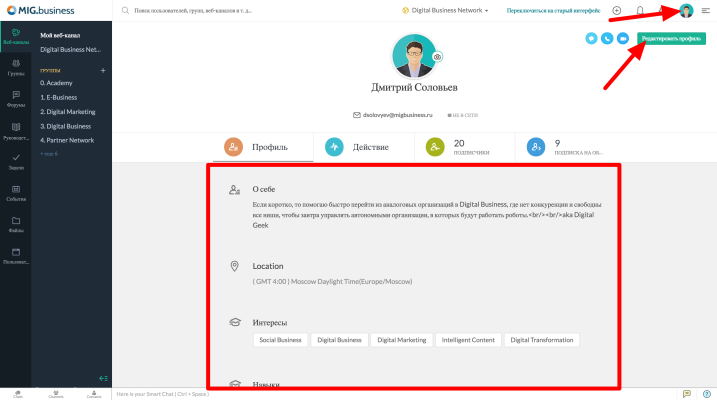Open the 0. Academy group

[56, 83]
